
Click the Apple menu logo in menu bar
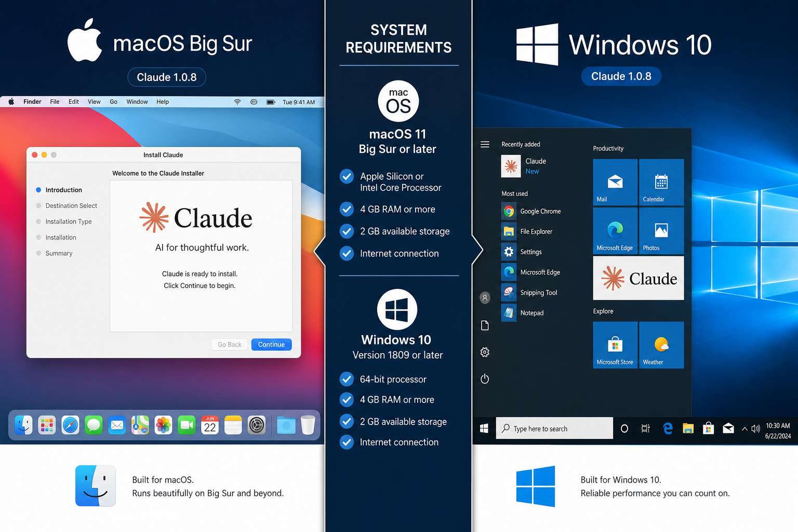[11, 102]
